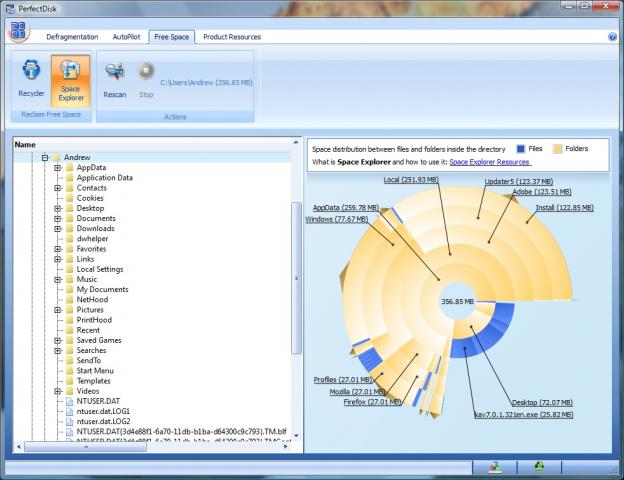
Task: Click the Desktop (72.07 MB) chart label
Action: 542,402
